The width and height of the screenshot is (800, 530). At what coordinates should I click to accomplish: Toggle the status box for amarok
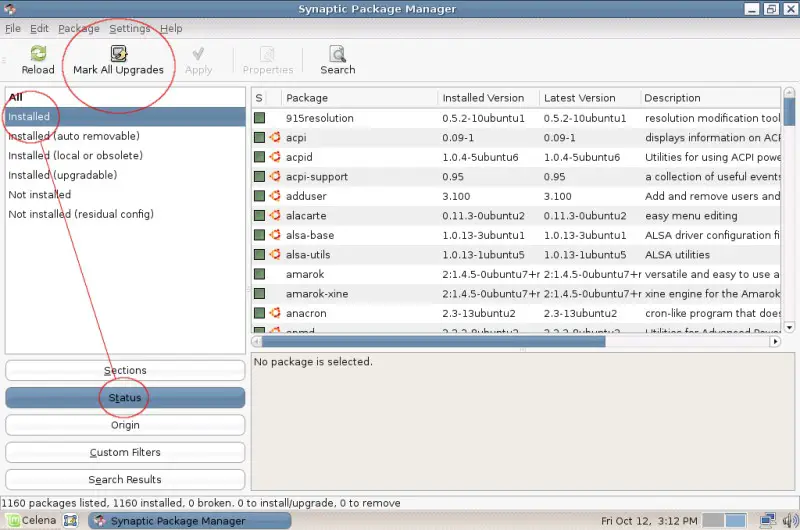point(259,274)
